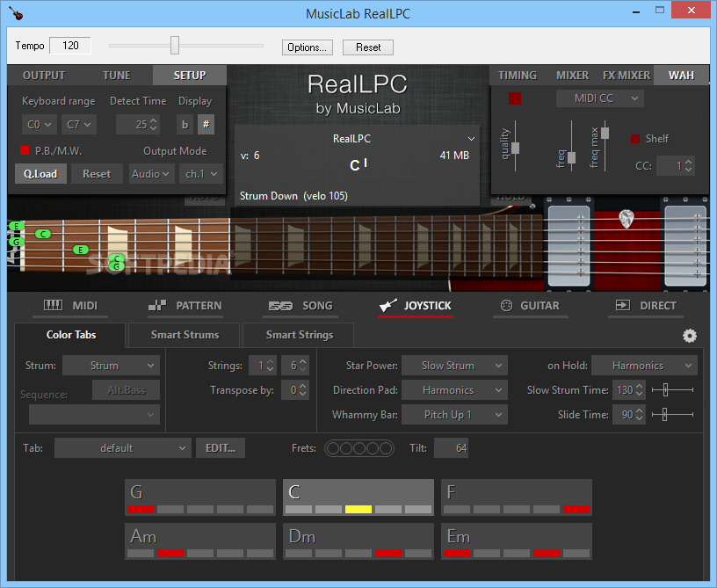Click the guitar pick over the strings
The width and height of the screenshot is (717, 588).
[626, 219]
